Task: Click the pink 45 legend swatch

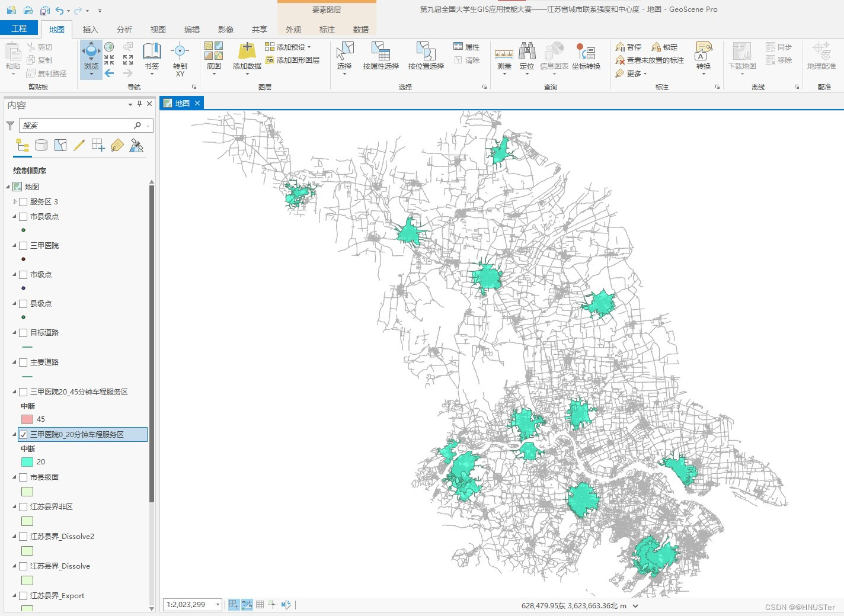Action: (27, 419)
